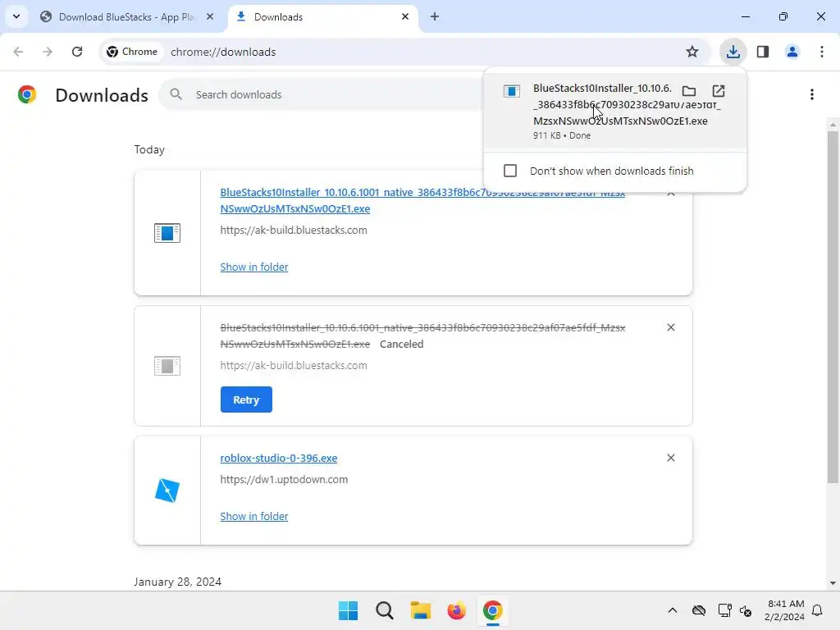The image size is (840, 630).
Task: Go back to the previous page
Action: [x=18, y=52]
